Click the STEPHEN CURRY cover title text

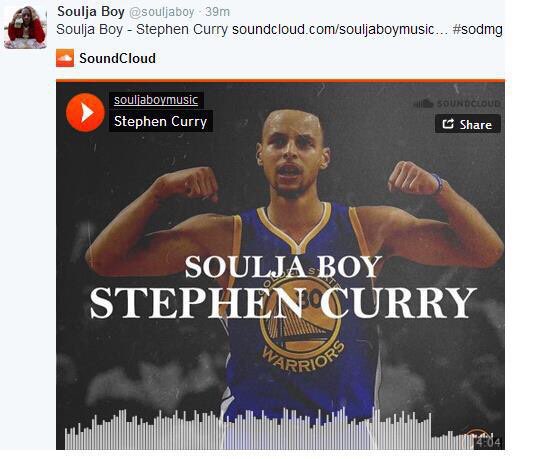click(283, 303)
